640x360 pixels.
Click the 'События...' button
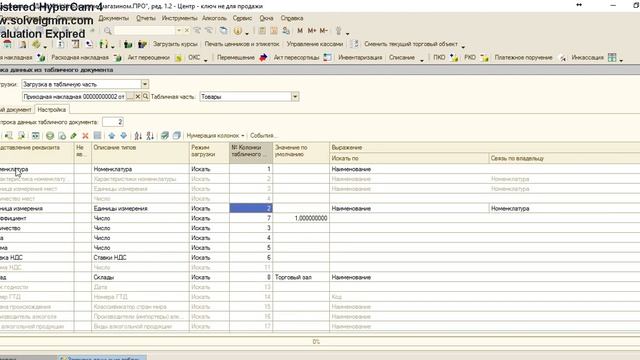coord(263,136)
